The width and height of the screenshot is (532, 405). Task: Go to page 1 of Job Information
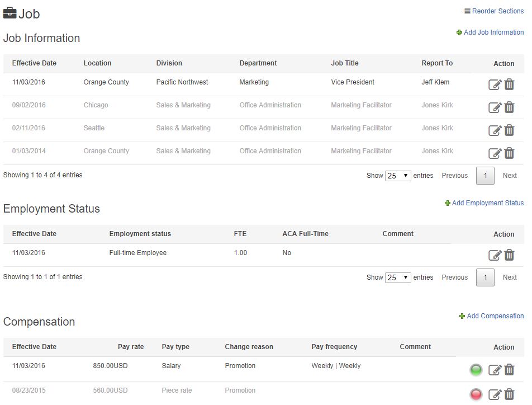[485, 176]
